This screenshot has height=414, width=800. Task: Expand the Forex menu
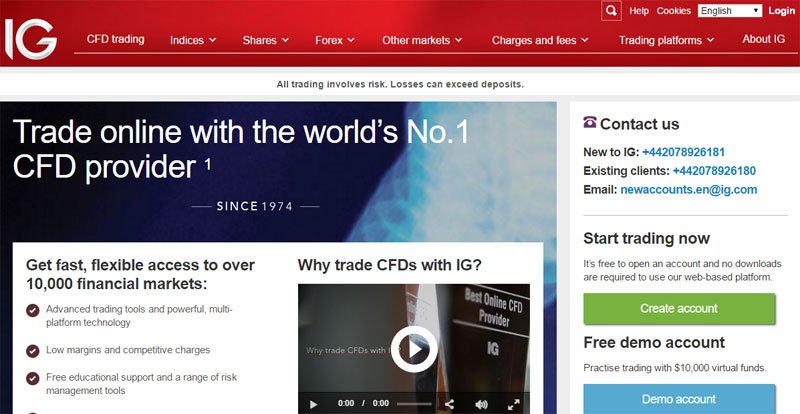[x=335, y=40]
